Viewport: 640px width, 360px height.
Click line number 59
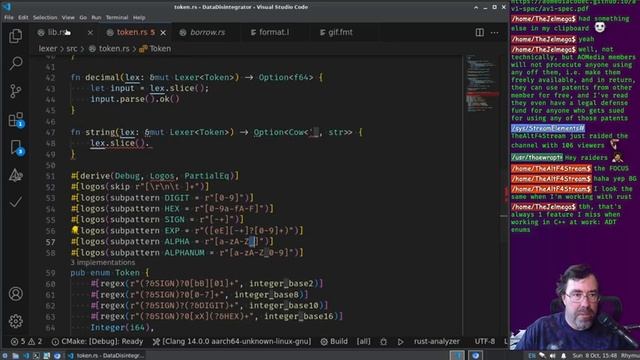[x=50, y=273]
